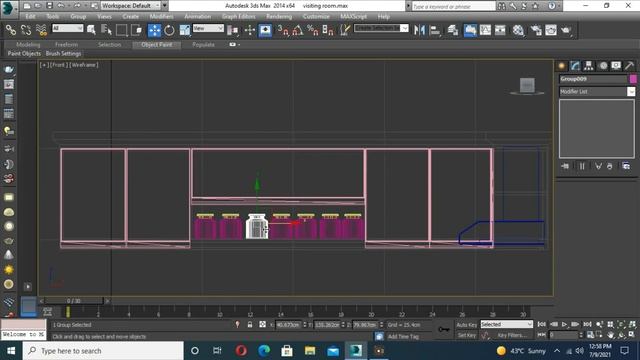Click the Select and Link tool
This screenshot has width=640, height=360.
coord(11,30)
